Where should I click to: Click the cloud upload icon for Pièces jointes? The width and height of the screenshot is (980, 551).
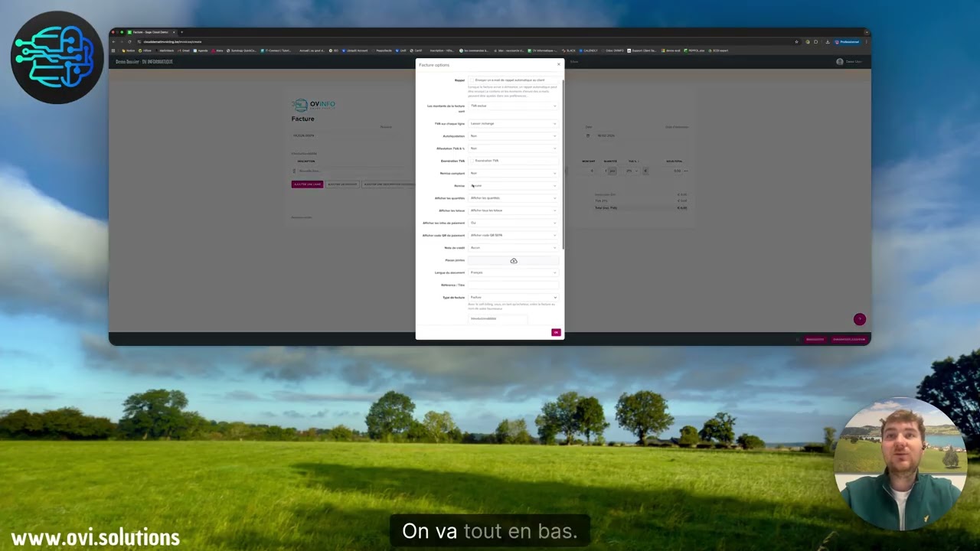pyautogui.click(x=514, y=261)
